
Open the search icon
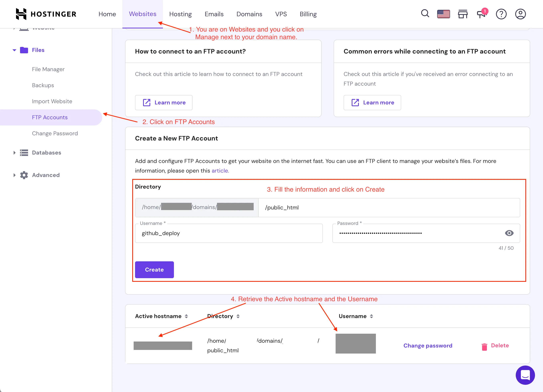point(425,14)
